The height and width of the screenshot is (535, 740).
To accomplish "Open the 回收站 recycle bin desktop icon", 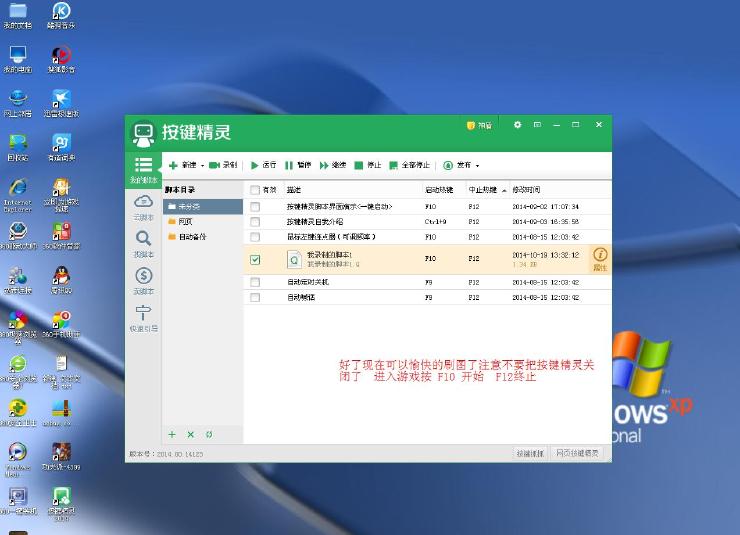I will tap(18, 148).
